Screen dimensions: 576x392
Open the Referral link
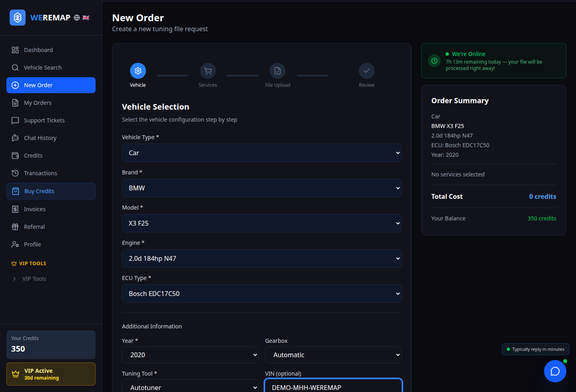click(51, 227)
